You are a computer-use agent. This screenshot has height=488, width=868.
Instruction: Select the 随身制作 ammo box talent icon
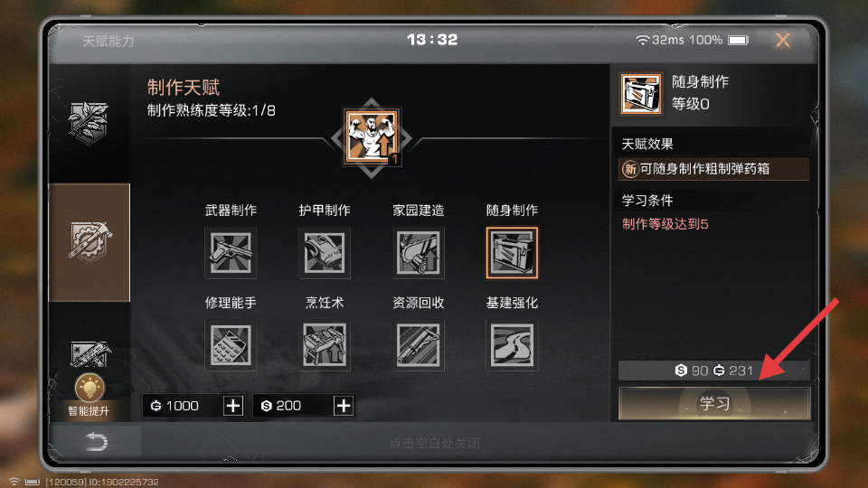tap(512, 253)
